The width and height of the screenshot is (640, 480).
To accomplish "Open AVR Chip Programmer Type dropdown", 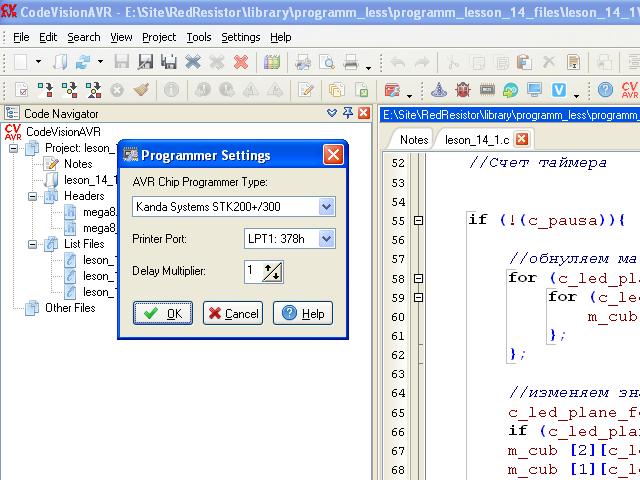I will pyautogui.click(x=325, y=207).
